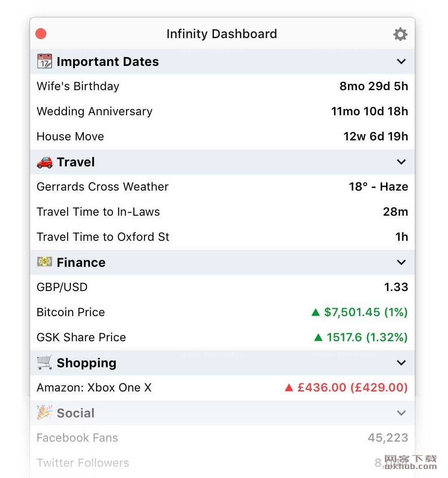Collapse the Important Dates section chevron
This screenshot has width=448, height=478.
pyautogui.click(x=401, y=61)
